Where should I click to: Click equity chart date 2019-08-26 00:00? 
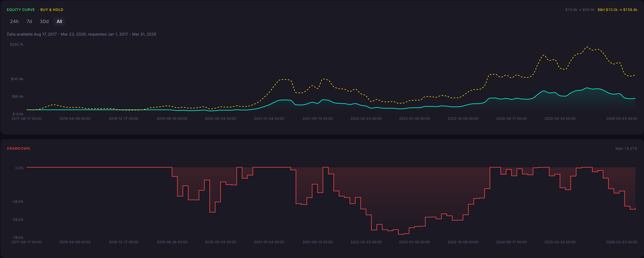(172, 119)
